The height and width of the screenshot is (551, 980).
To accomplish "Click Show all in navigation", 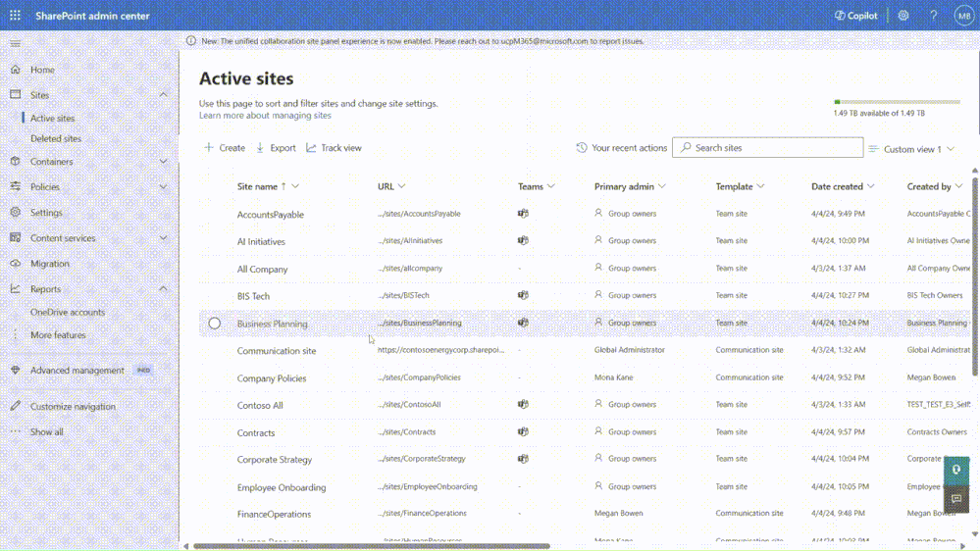I will pos(47,431).
